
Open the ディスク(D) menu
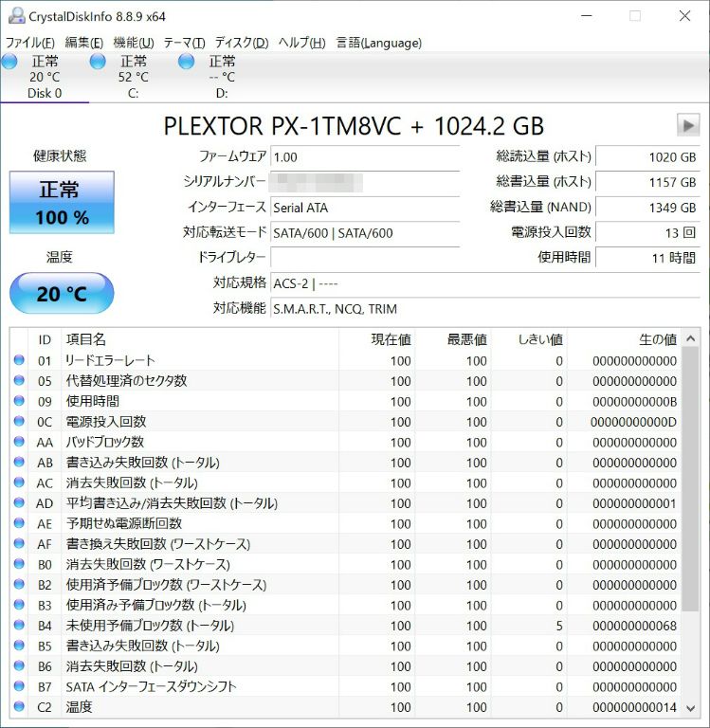[242, 43]
